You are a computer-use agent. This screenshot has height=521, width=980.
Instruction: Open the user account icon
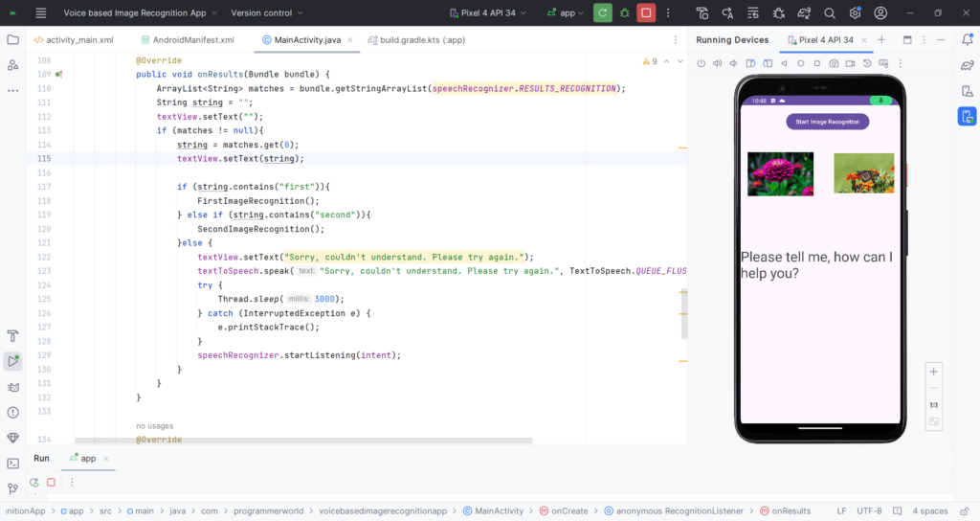880,12
